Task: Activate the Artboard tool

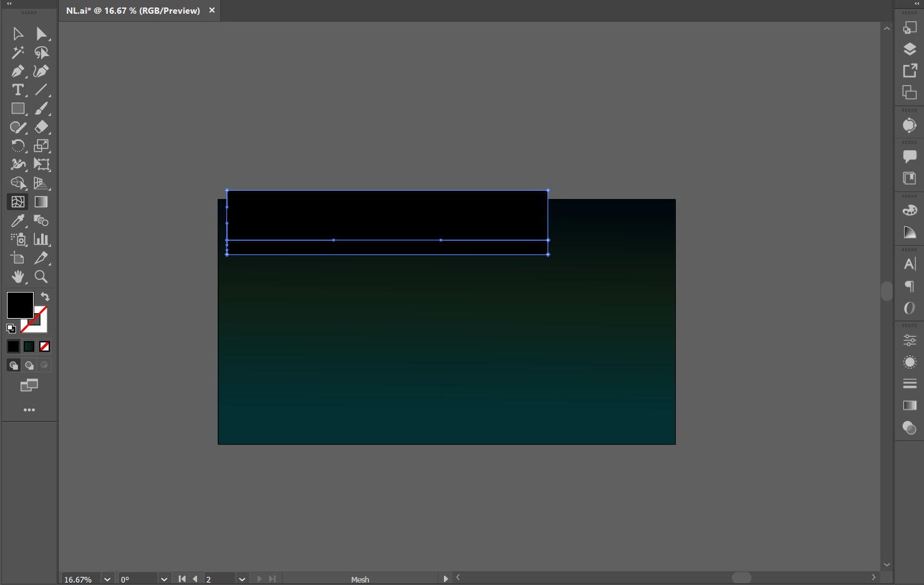Action: click(x=18, y=258)
